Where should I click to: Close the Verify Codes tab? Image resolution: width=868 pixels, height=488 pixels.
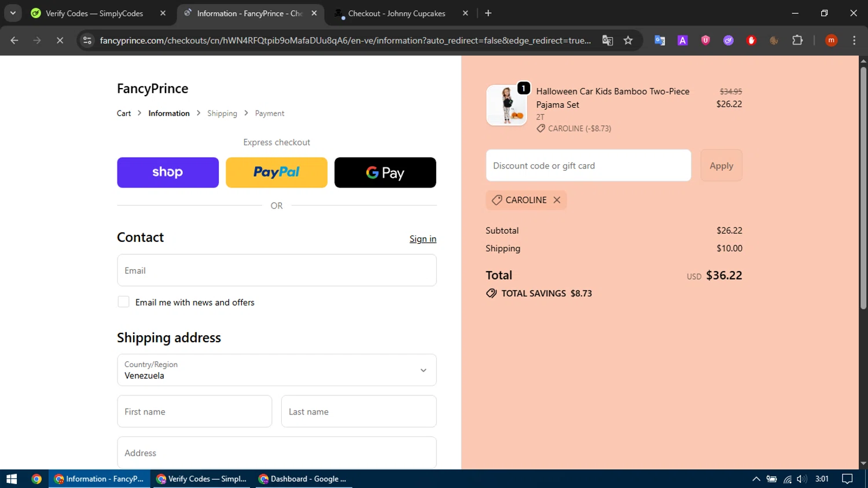click(163, 13)
